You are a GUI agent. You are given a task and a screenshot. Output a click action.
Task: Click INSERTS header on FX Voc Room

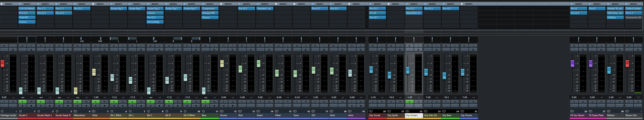(x=579, y=4)
